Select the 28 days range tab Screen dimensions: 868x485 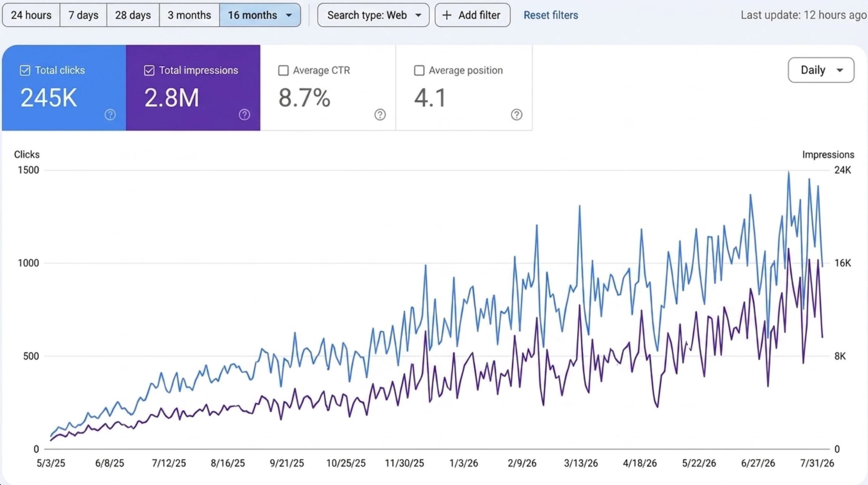pos(133,15)
